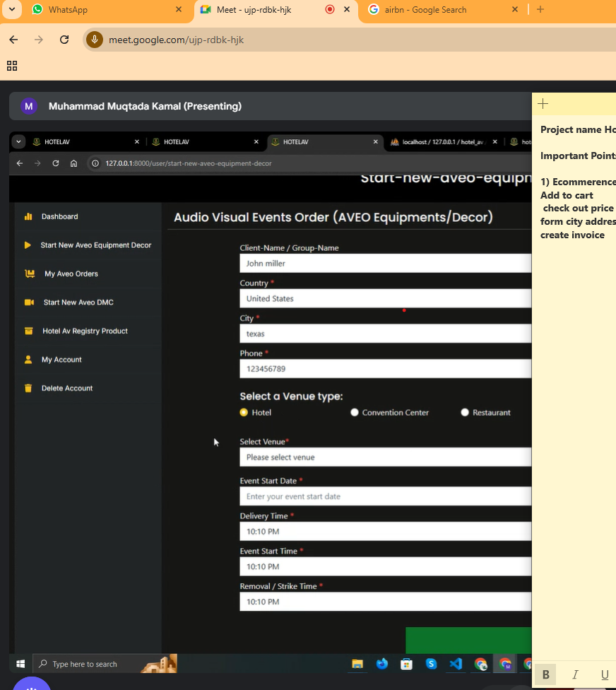This screenshot has width=616, height=690.
Task: Go back in the presented HOTELAV browser
Action: pos(20,163)
